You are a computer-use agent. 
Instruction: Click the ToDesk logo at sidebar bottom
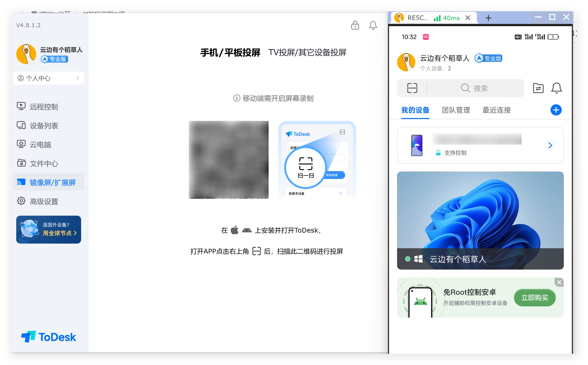pos(49,337)
